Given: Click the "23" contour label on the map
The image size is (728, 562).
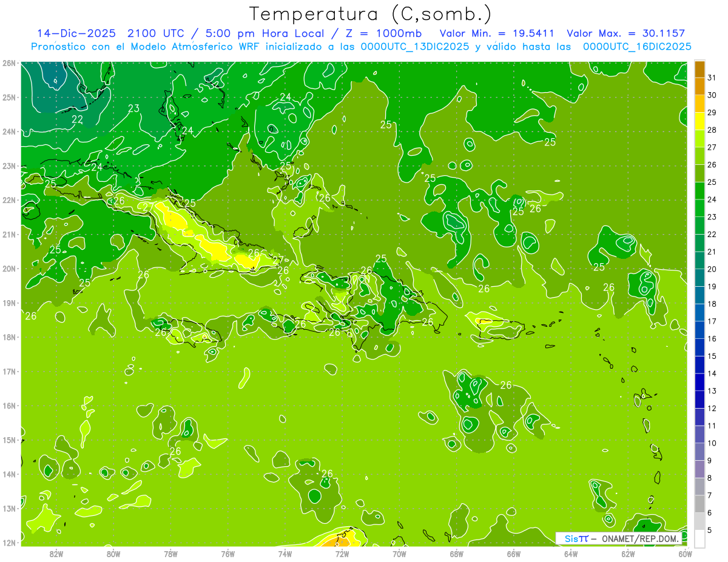Looking at the screenshot, I should (x=134, y=109).
